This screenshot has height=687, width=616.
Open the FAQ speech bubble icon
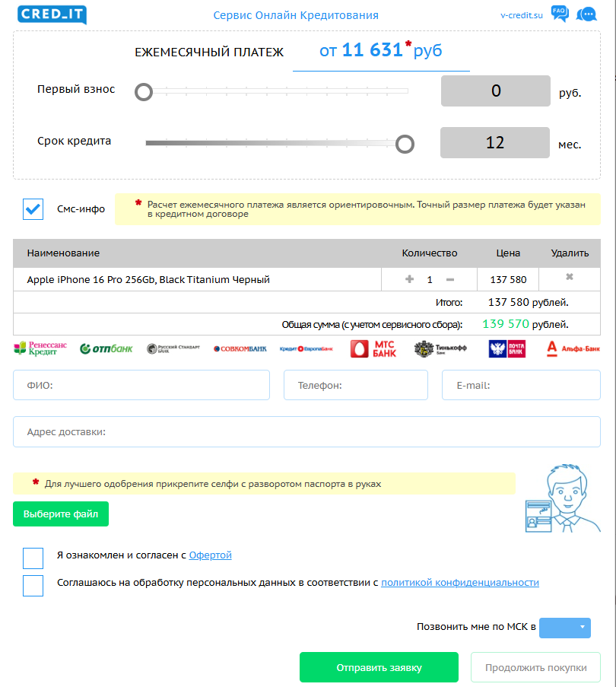pyautogui.click(x=560, y=14)
